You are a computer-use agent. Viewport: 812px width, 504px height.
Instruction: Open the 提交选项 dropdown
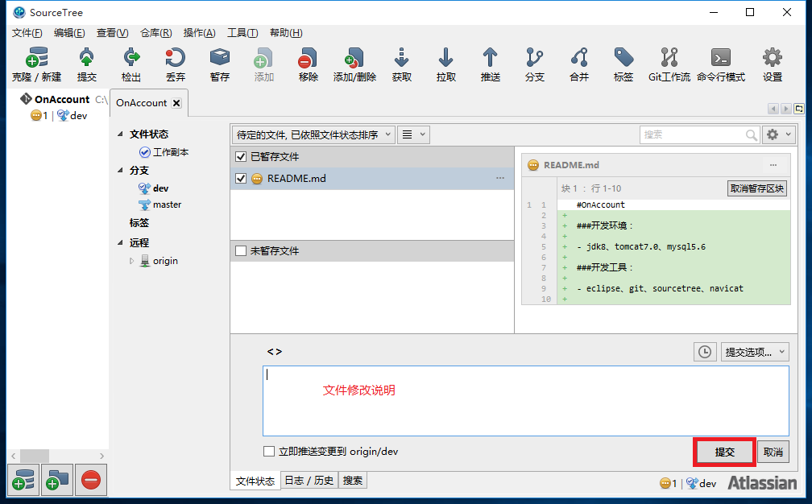click(x=755, y=352)
